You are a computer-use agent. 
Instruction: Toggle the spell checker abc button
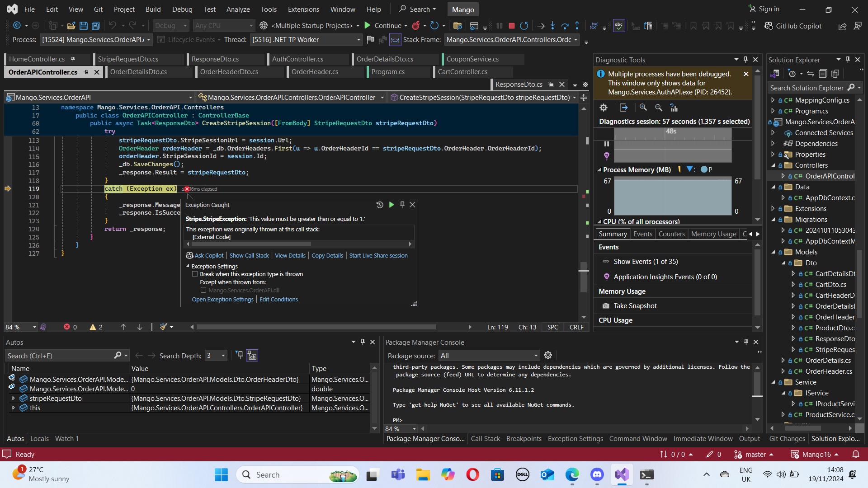coord(619,26)
